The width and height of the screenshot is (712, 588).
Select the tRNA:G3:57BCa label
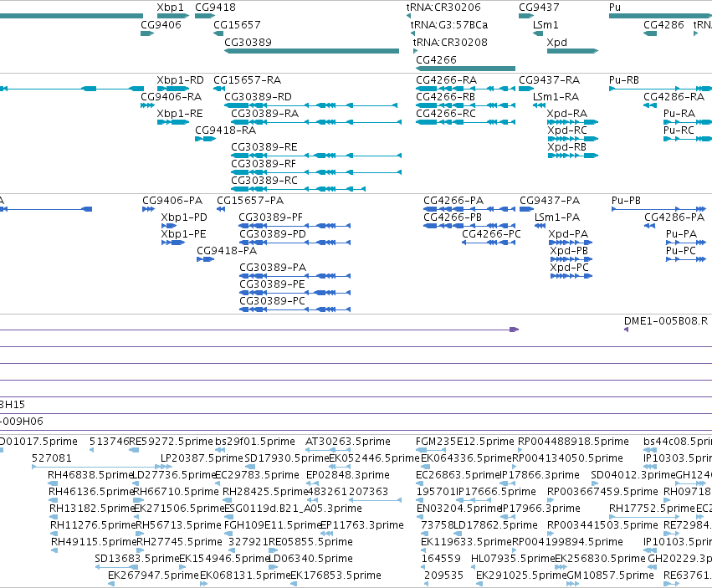tap(449, 24)
